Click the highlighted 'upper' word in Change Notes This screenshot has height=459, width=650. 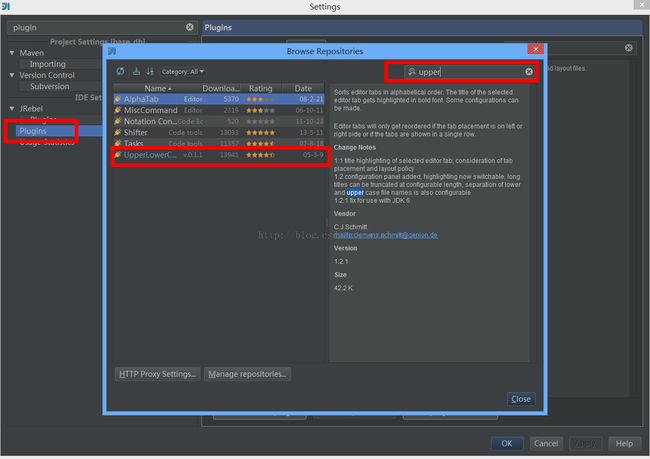click(x=355, y=193)
